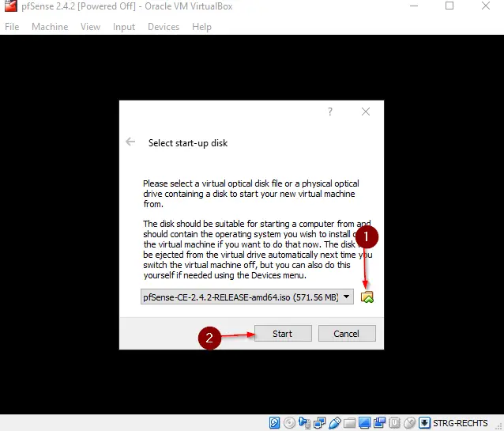504x431 pixels.
Task: Click the mouse integration status icon
Action: tap(409, 422)
